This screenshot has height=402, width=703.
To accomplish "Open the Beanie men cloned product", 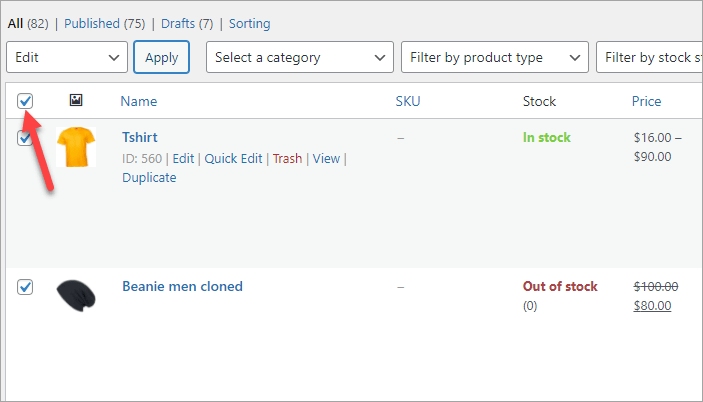I will (182, 286).
